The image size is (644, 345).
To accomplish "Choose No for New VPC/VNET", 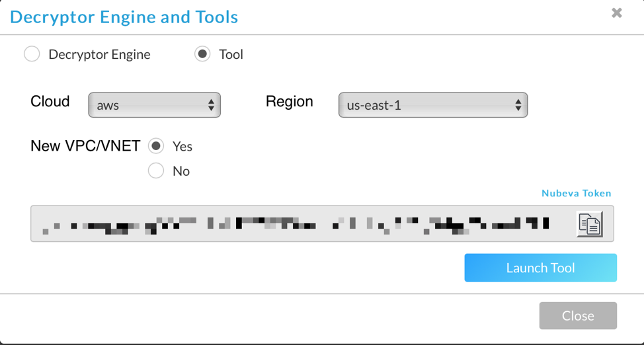I will click(x=156, y=171).
